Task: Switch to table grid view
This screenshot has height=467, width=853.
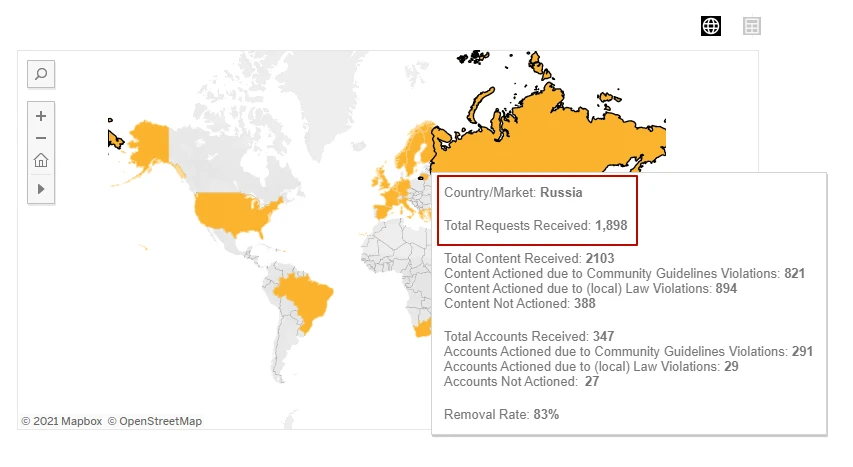Action: [x=752, y=26]
